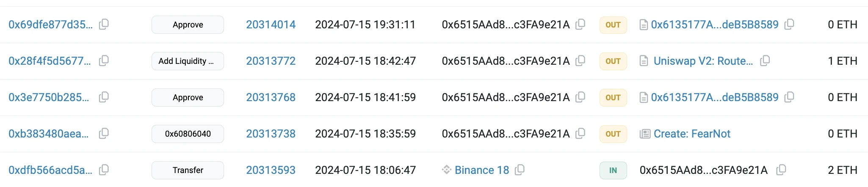The height and width of the screenshot is (187, 868).
Task: Open block 20313593
Action: (271, 170)
